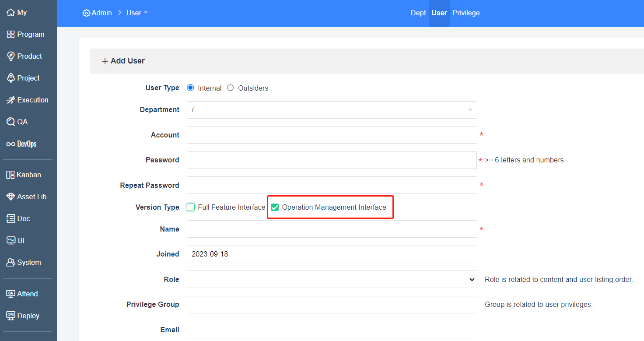Switch to the Privilege tab

pyautogui.click(x=466, y=13)
